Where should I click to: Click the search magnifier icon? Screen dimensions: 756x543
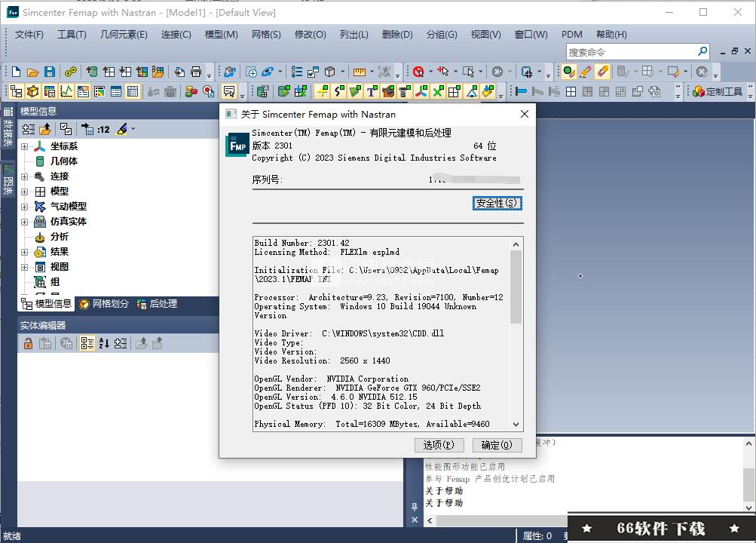click(x=702, y=51)
